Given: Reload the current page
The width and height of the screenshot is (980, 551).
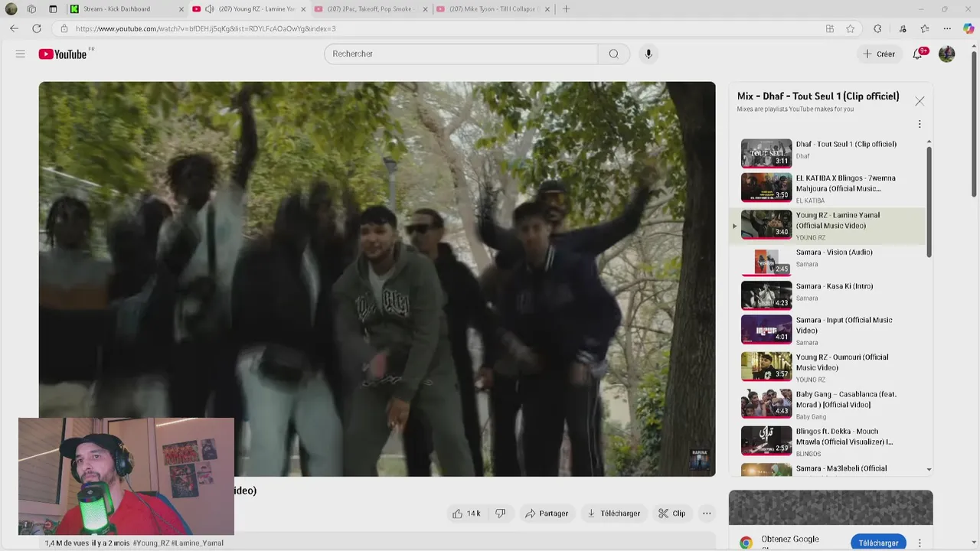Looking at the screenshot, I should 36,28.
